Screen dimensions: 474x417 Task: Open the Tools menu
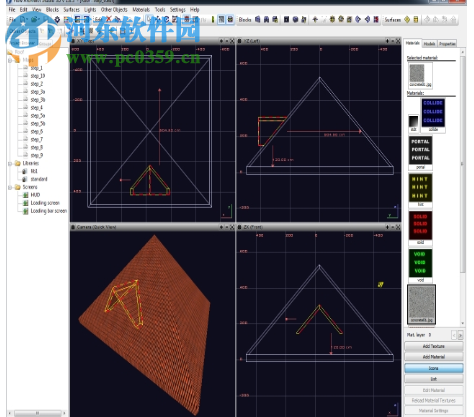click(x=160, y=10)
